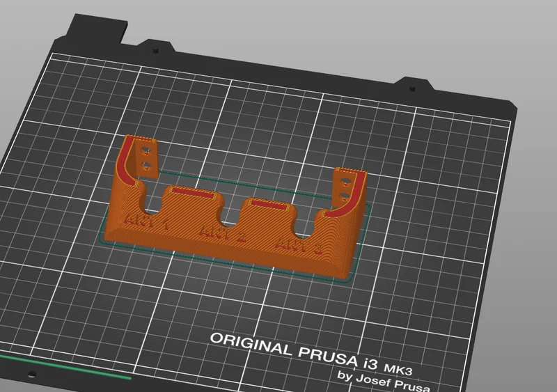557x392 pixels.
Task: Click the left mounting tab with two holes
Action: (146, 159)
